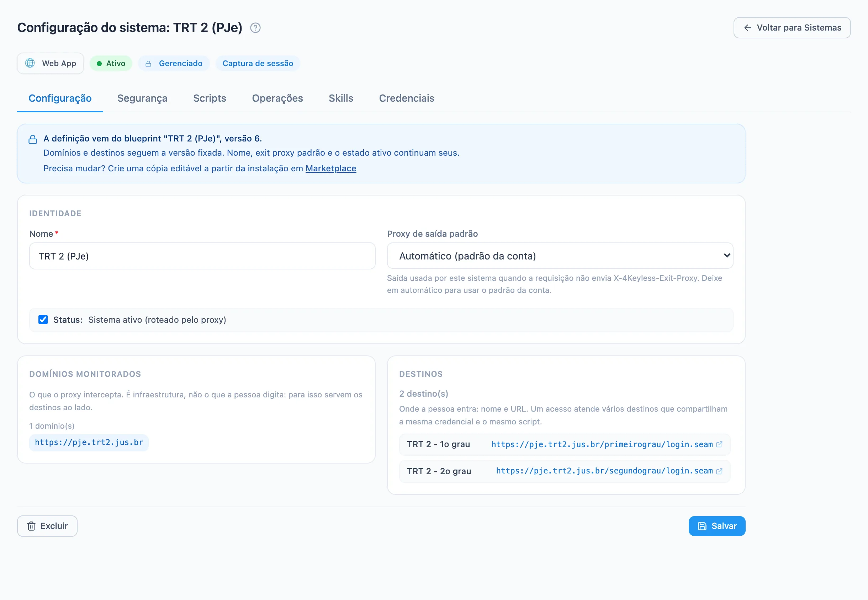
Task: Click the help question-mark icon beside title
Action: (x=255, y=28)
